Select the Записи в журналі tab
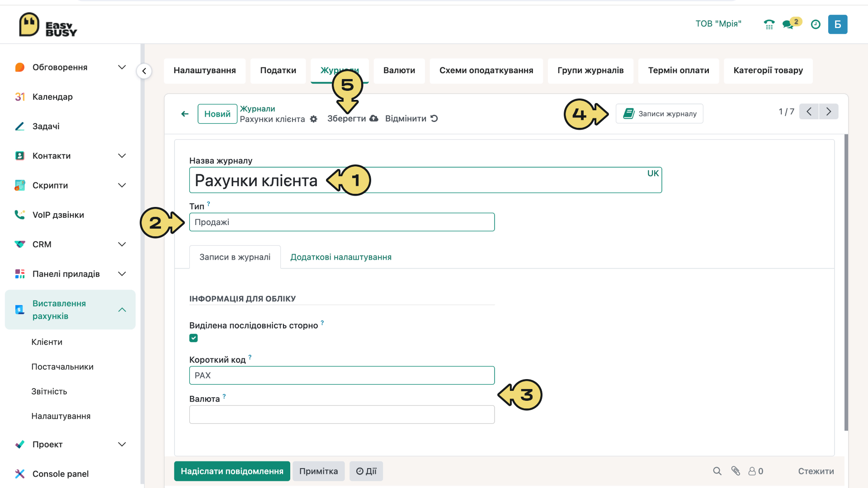Image resolution: width=868 pixels, height=488 pixels. click(235, 257)
